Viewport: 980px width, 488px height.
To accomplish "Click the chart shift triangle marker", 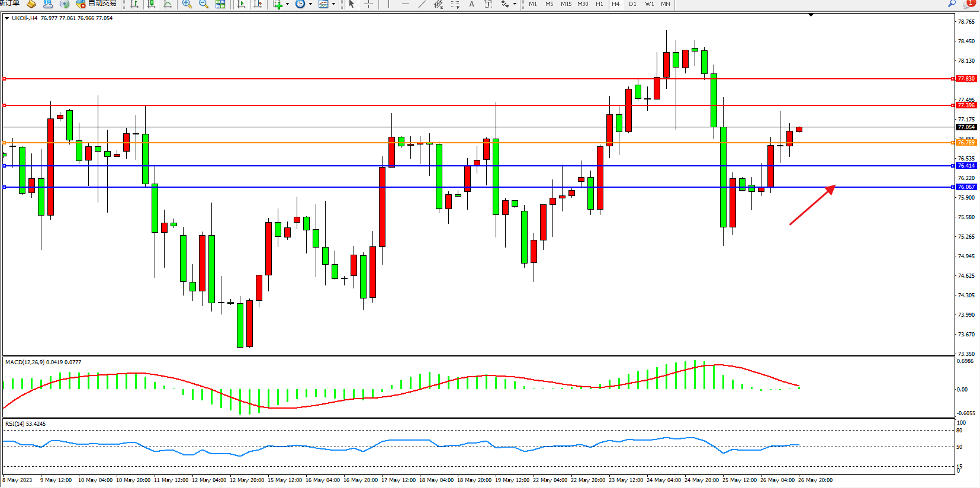I will (811, 15).
